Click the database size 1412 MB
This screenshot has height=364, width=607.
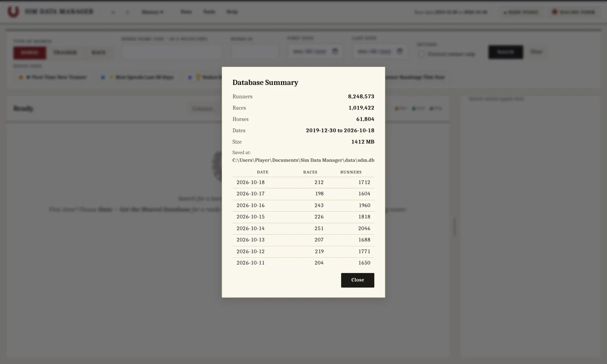click(x=363, y=142)
